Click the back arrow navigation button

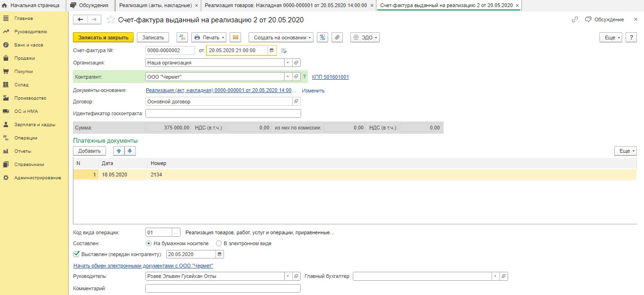(80, 19)
